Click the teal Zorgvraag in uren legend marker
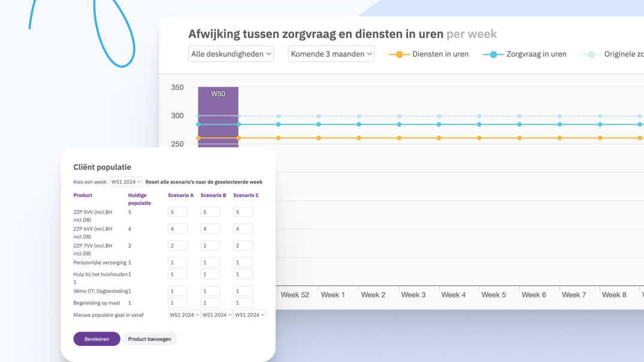The image size is (644, 362). click(492, 54)
